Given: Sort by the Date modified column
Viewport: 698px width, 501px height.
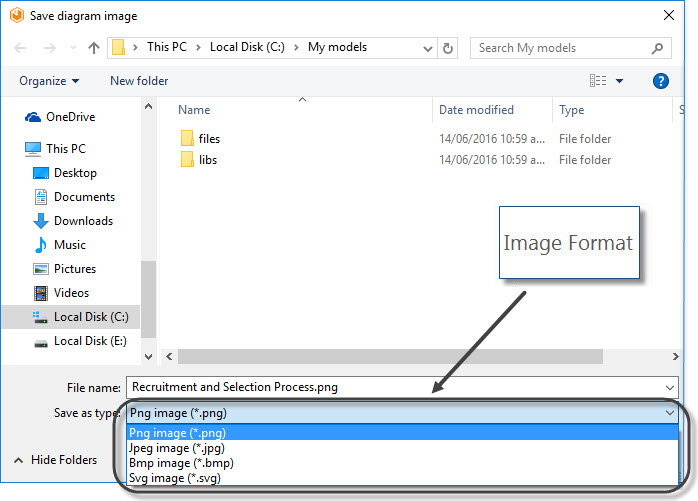Looking at the screenshot, I should coord(476,110).
